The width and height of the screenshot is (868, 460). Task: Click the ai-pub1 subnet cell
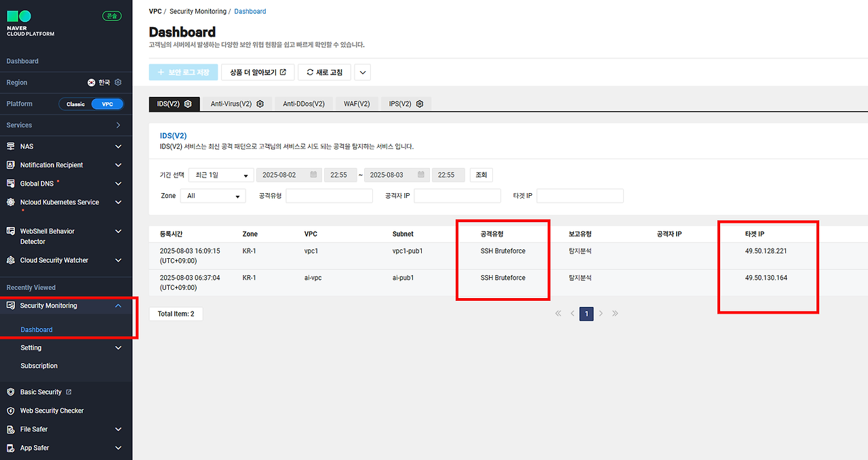tap(403, 278)
